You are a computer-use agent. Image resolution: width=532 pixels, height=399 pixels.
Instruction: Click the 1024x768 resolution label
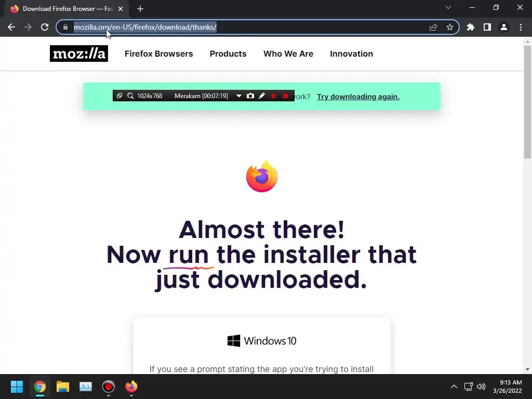pos(150,96)
